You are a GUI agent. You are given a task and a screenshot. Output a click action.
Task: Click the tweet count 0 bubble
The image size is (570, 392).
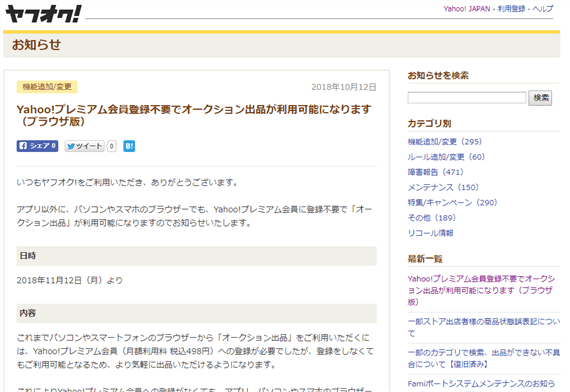click(x=112, y=146)
